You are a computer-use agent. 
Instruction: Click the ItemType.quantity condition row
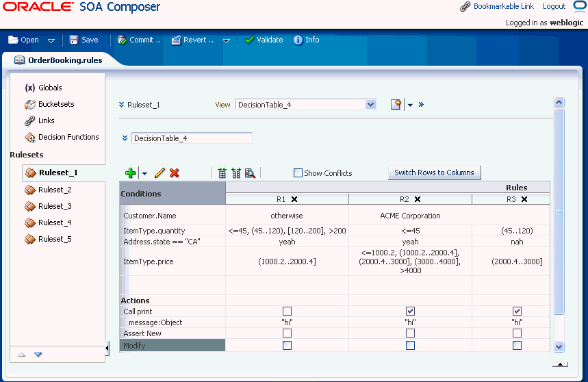174,231
